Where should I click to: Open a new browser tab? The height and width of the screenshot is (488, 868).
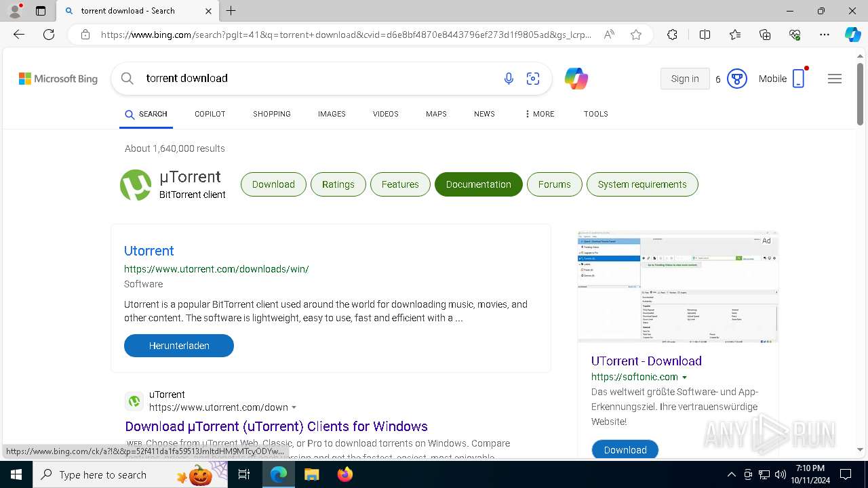(231, 11)
